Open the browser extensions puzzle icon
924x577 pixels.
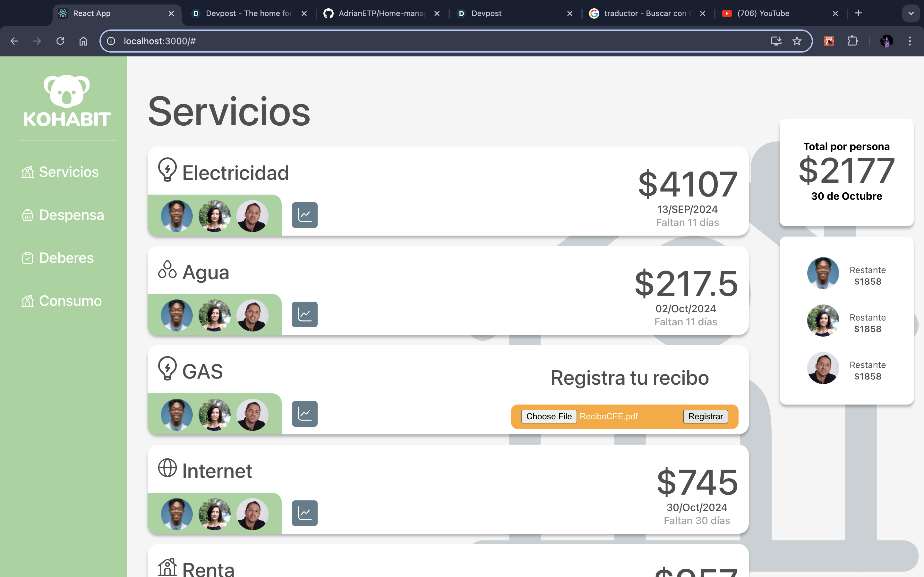pos(852,41)
